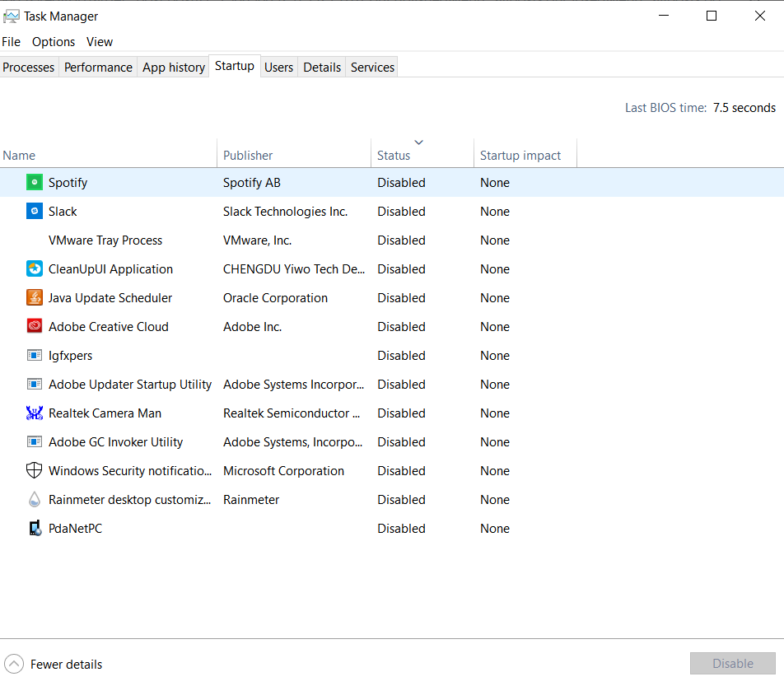
Task: Open the Options menu
Action: [x=54, y=42]
